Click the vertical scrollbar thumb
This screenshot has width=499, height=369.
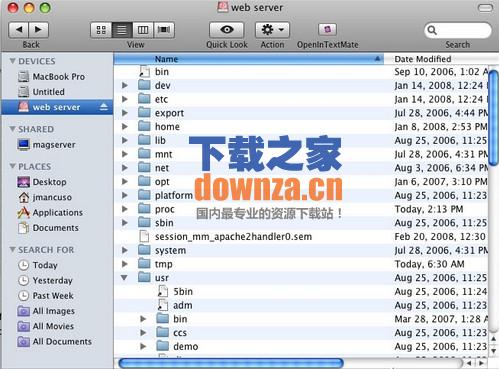point(494,117)
